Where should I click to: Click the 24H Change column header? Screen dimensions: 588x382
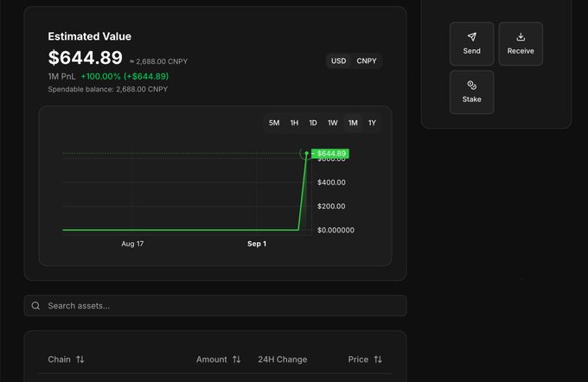pos(283,360)
